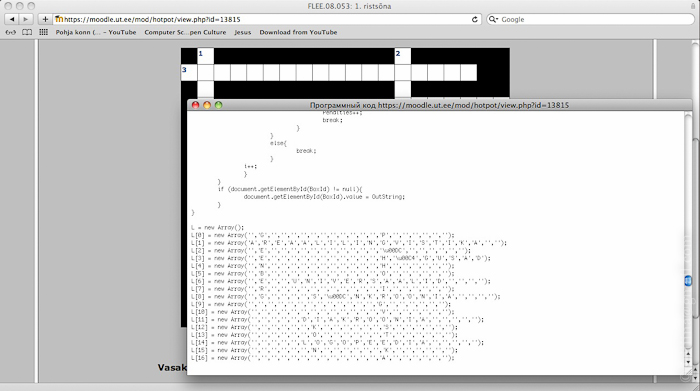Minimize the source code window with yellow button
The image size is (700, 391).
[x=207, y=105]
